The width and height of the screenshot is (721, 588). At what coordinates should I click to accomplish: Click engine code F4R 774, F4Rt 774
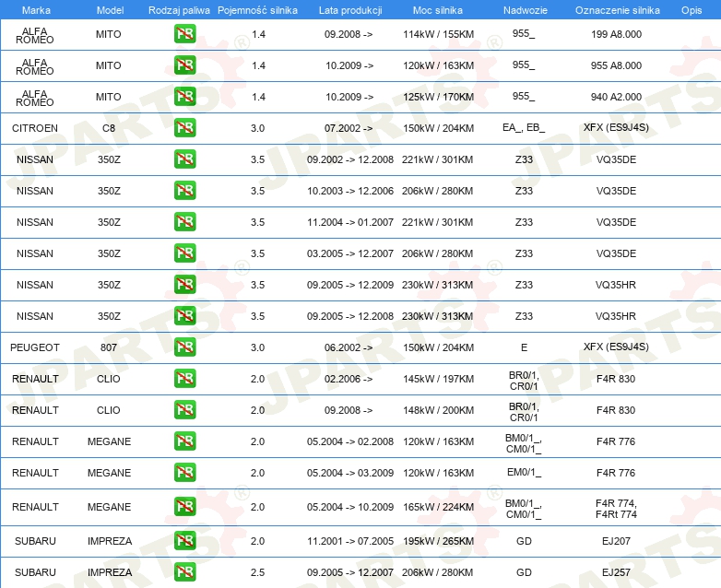[616, 509]
